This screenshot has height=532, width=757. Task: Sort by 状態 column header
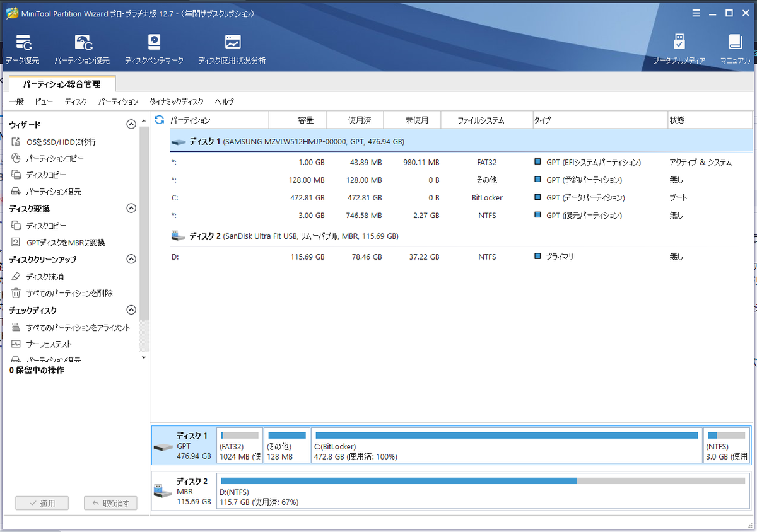click(x=710, y=120)
